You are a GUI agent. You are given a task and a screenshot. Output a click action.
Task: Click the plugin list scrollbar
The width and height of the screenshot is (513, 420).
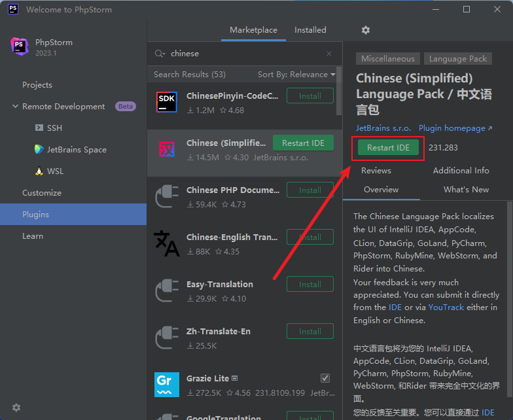pos(339,92)
